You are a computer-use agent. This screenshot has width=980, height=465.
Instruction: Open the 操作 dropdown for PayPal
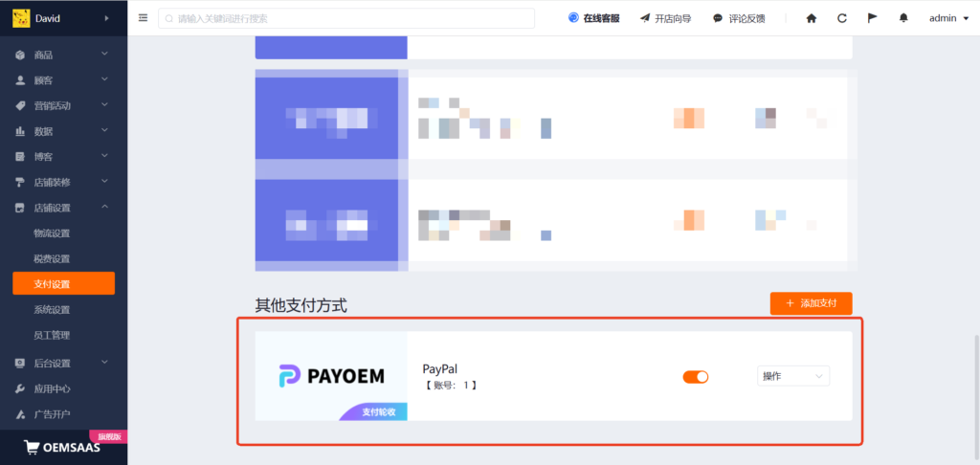click(x=793, y=376)
